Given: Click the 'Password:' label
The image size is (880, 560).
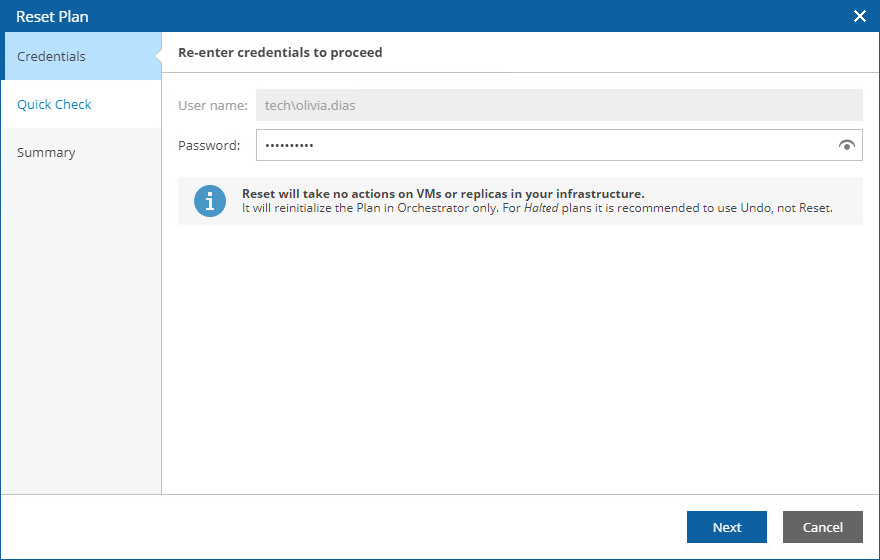Looking at the screenshot, I should pos(209,145).
